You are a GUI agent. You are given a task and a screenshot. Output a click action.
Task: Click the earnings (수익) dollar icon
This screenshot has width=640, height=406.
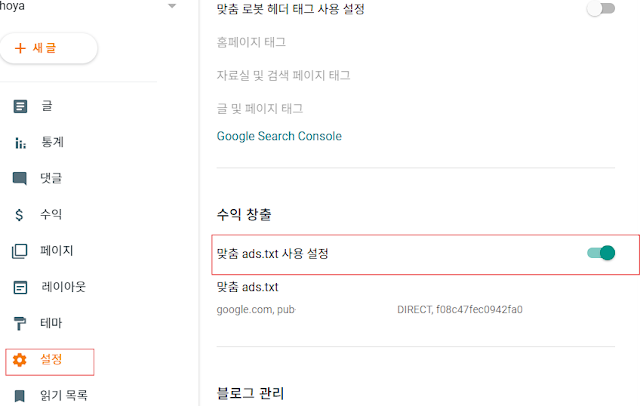pos(20,215)
